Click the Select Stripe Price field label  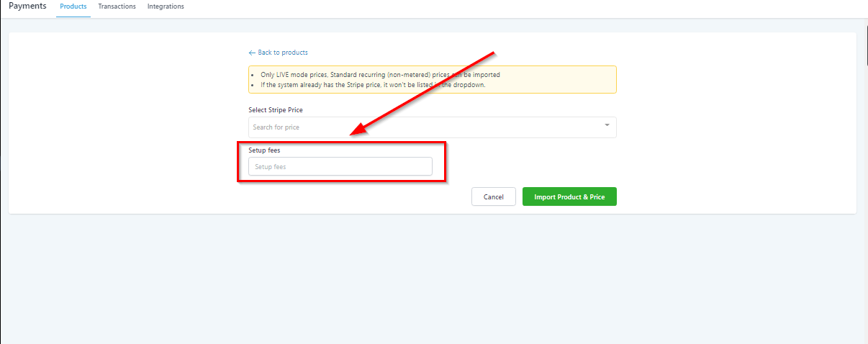[x=276, y=109]
